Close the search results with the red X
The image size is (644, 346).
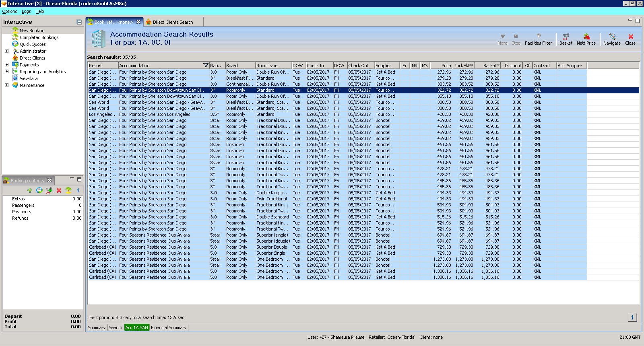[630, 39]
